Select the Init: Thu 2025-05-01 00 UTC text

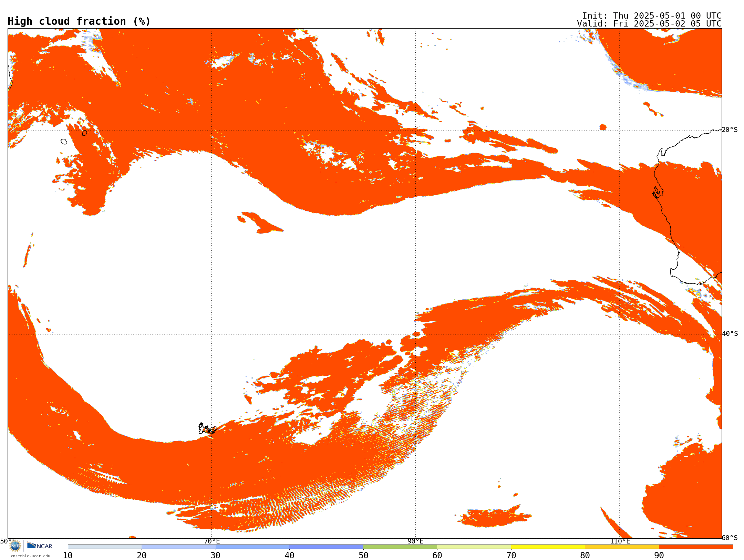click(652, 16)
